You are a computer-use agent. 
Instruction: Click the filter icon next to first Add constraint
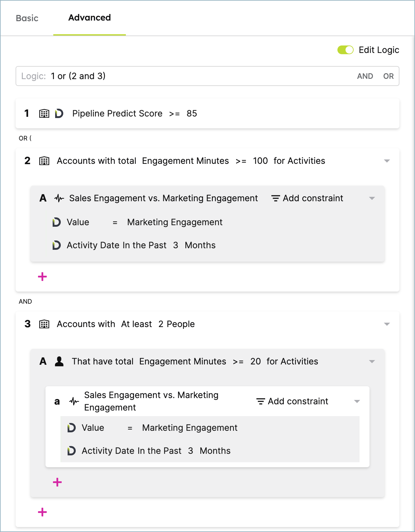275,198
